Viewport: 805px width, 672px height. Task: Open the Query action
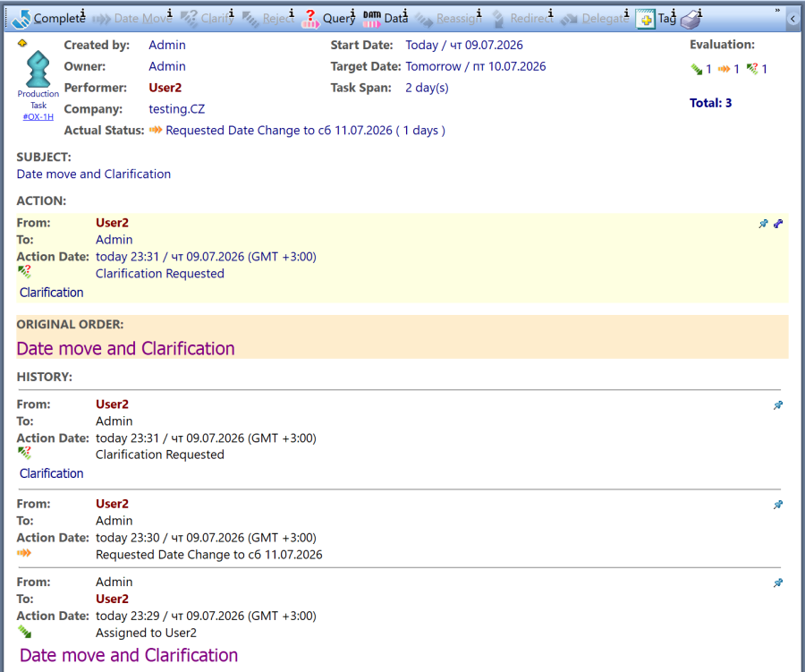(x=328, y=18)
